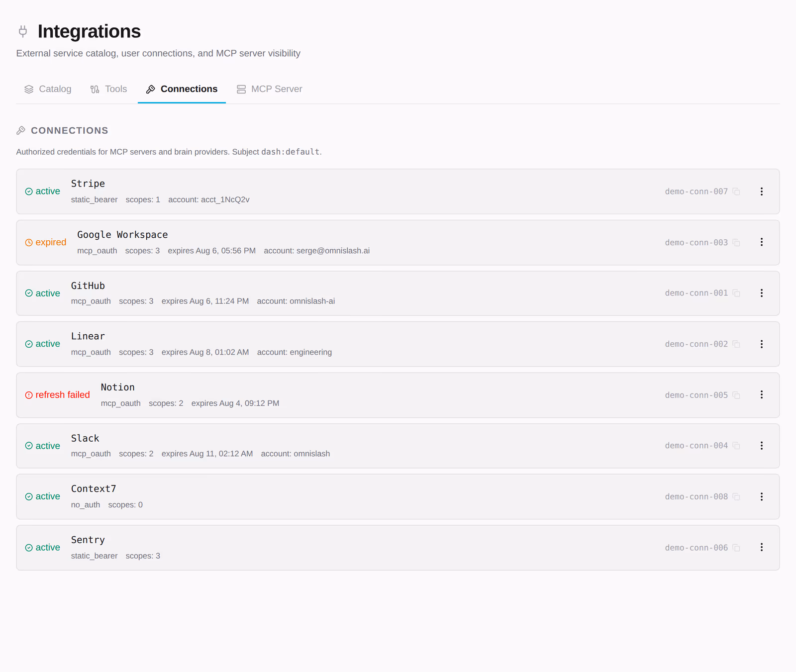This screenshot has height=672, width=796.
Task: Click the Notion connection name
Action: [118, 387]
